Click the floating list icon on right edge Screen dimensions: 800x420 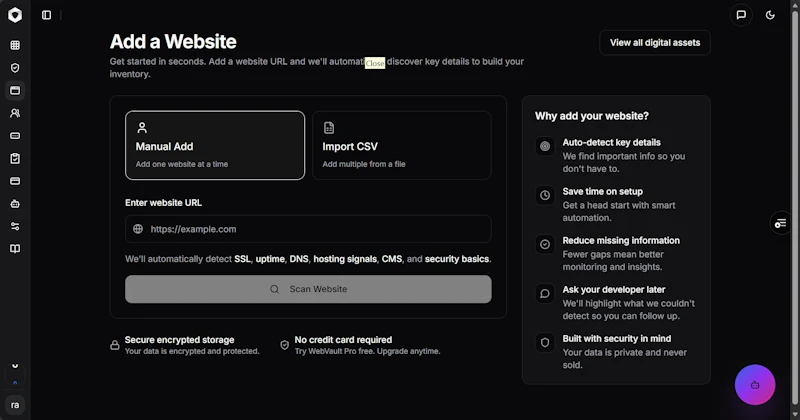pos(780,224)
